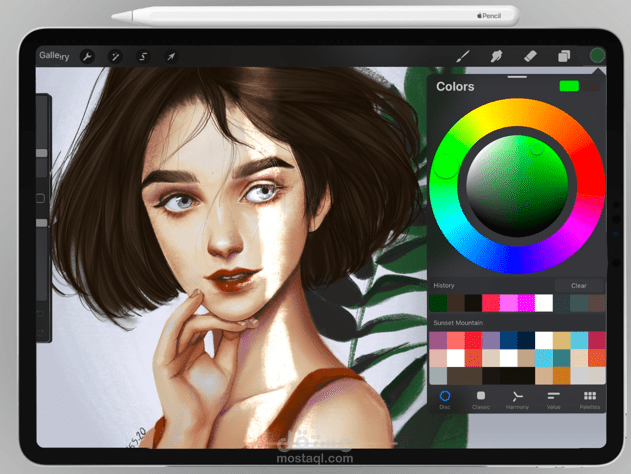Choose the slate teal swatch in History

coord(579,303)
